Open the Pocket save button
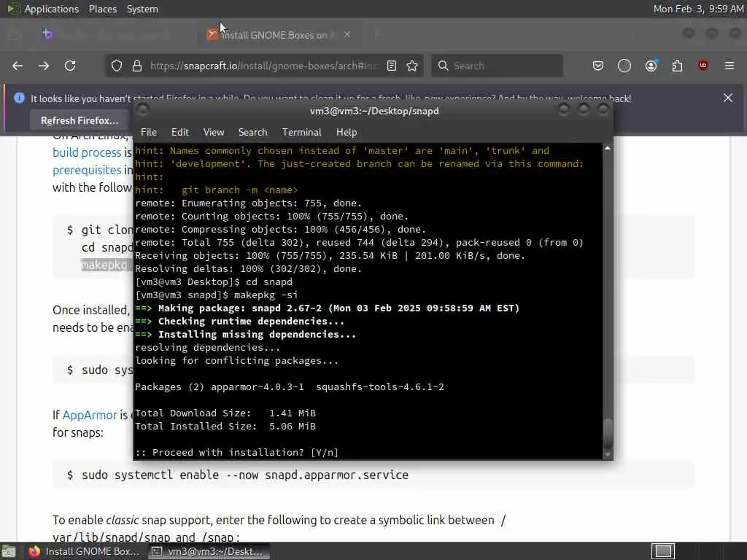 pyautogui.click(x=598, y=66)
